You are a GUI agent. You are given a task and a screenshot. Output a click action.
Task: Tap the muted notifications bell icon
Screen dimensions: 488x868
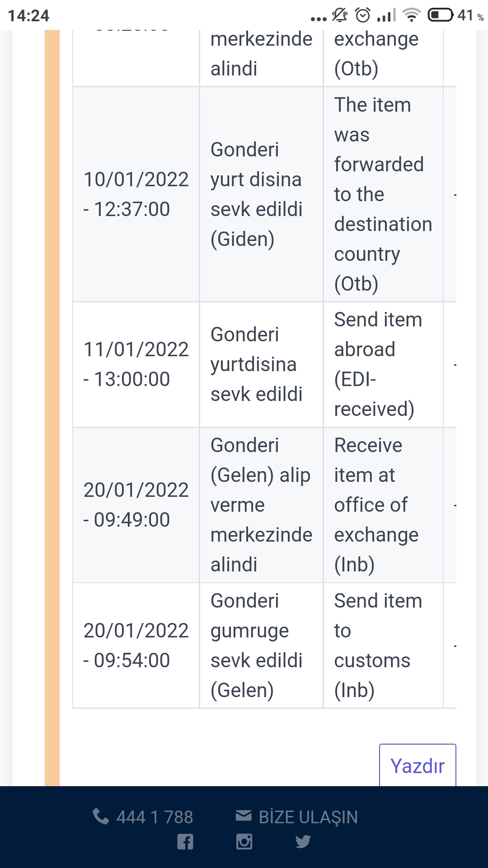[340, 15]
